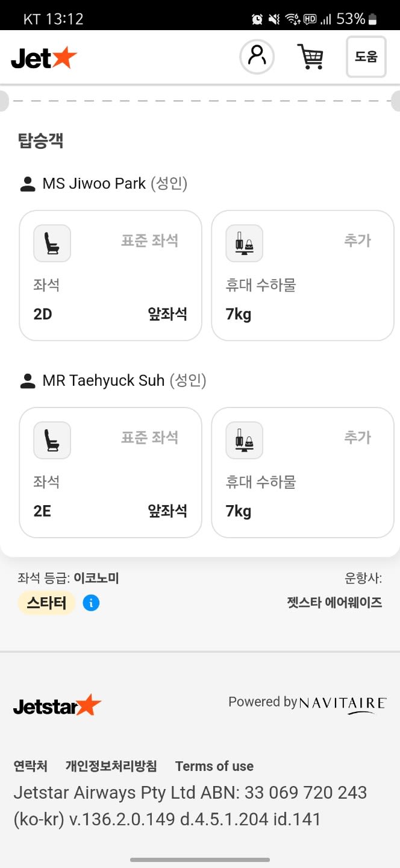The image size is (400, 868).
Task: Open the shopping cart icon
Action: 310,57
